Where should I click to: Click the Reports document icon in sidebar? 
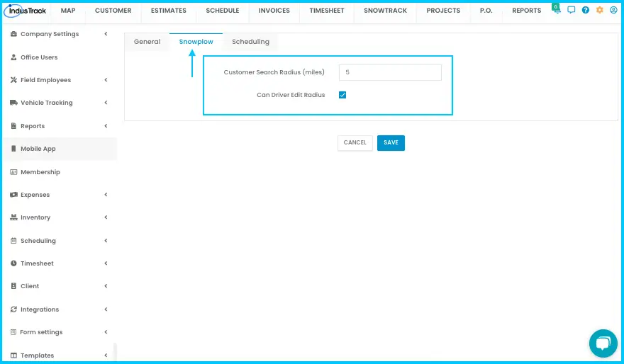(x=13, y=126)
